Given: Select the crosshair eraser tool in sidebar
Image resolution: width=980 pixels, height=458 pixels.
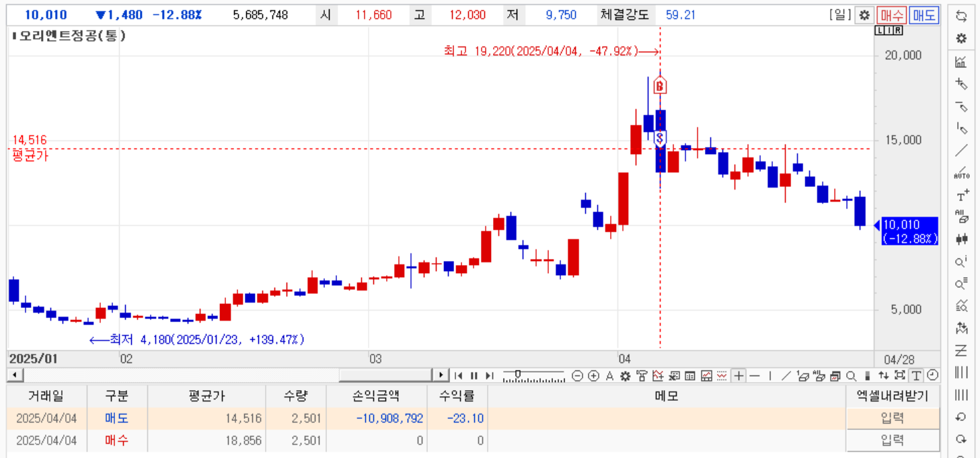Looking at the screenshot, I should (961, 83).
